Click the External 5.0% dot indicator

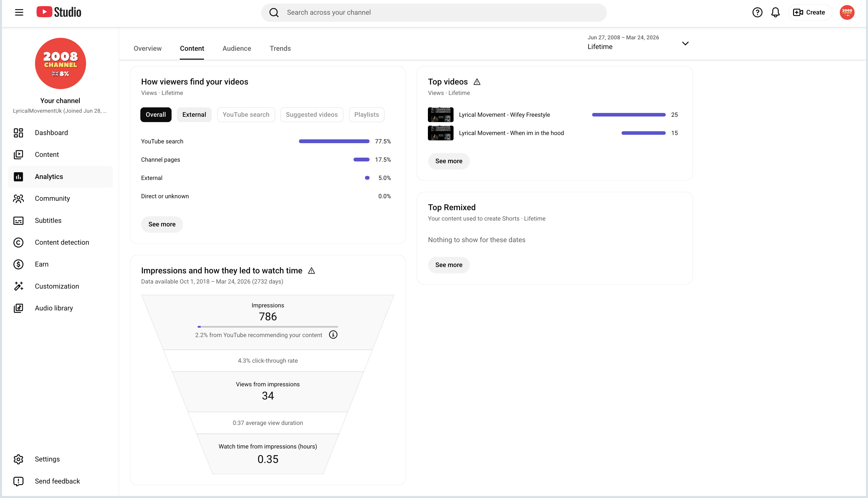367,178
